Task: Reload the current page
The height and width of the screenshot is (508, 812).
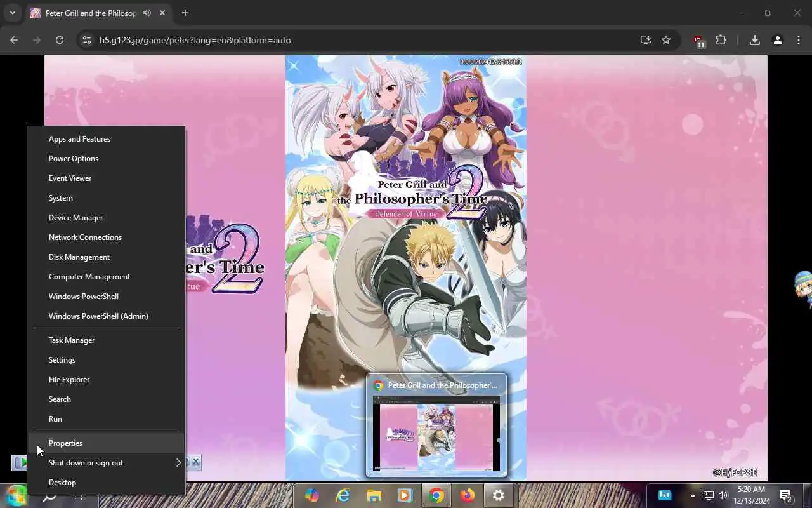Action: (x=60, y=40)
